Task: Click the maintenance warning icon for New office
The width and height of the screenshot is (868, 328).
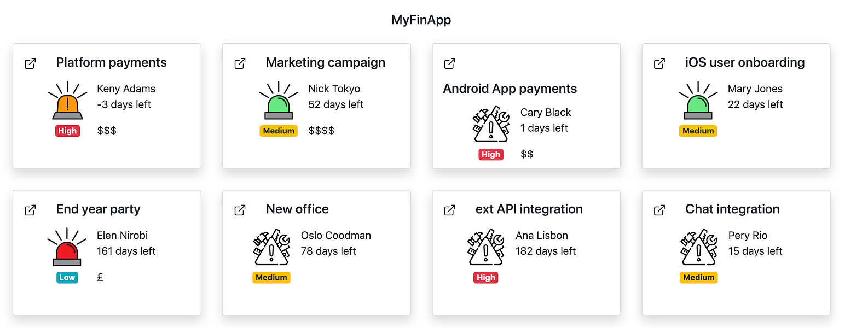Action: pos(271,248)
